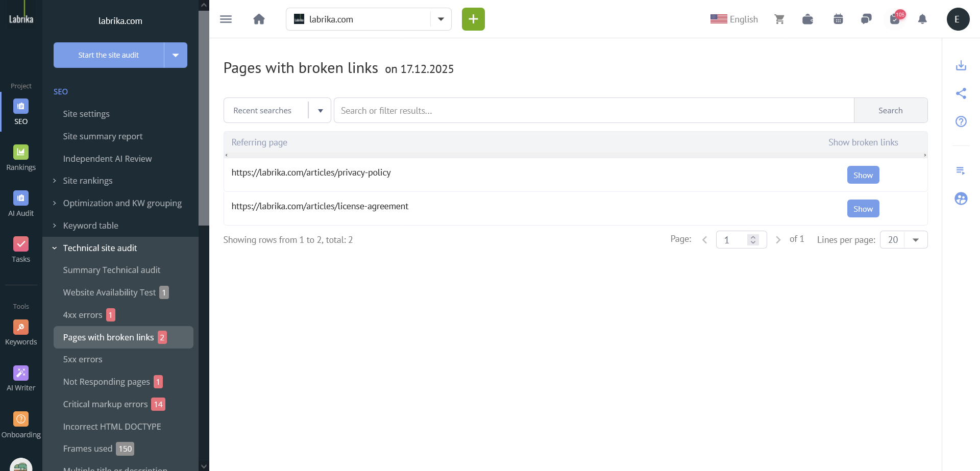The width and height of the screenshot is (980, 471).
Task: Open the hamburger menu
Action: [226, 19]
